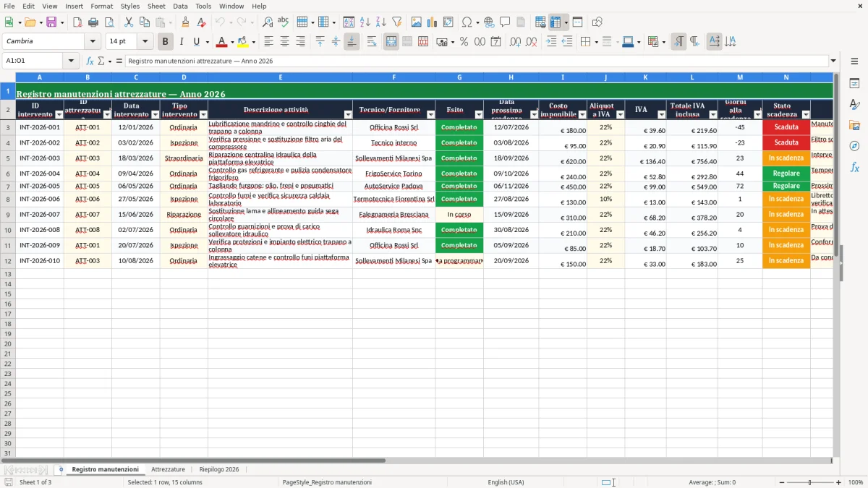Increase the cell indent
The image size is (868, 488).
pyautogui.click(x=551, y=41)
